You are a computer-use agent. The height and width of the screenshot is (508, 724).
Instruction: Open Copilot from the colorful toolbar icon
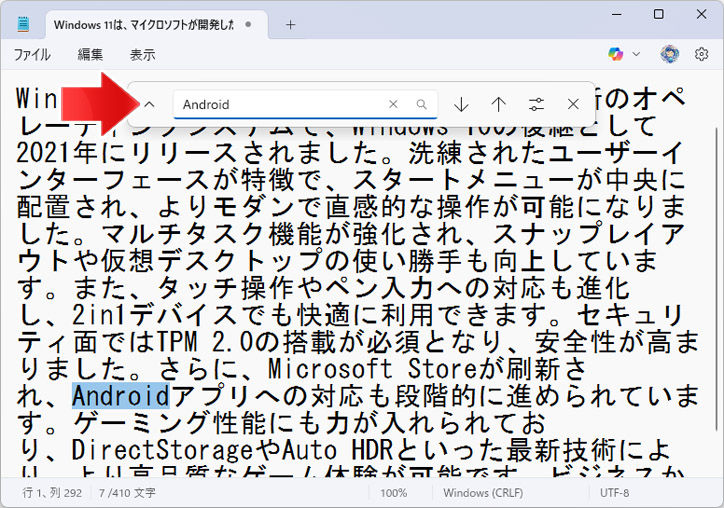[x=615, y=54]
